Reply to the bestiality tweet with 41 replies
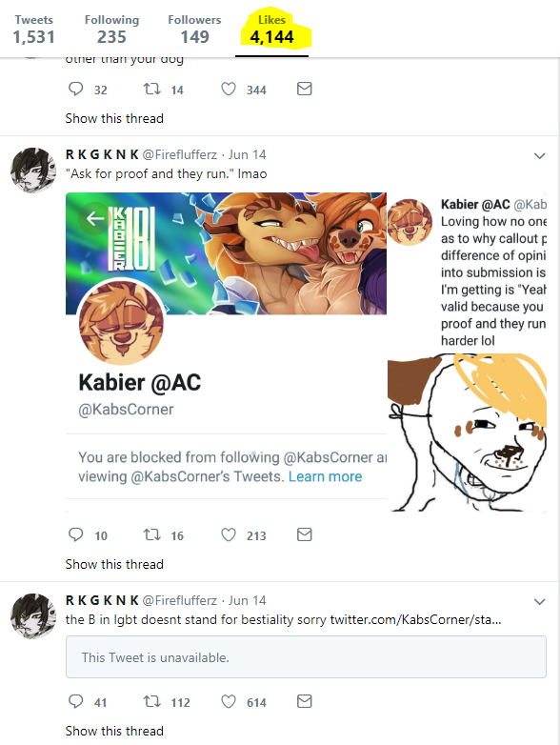560x745 pixels. pos(75,701)
